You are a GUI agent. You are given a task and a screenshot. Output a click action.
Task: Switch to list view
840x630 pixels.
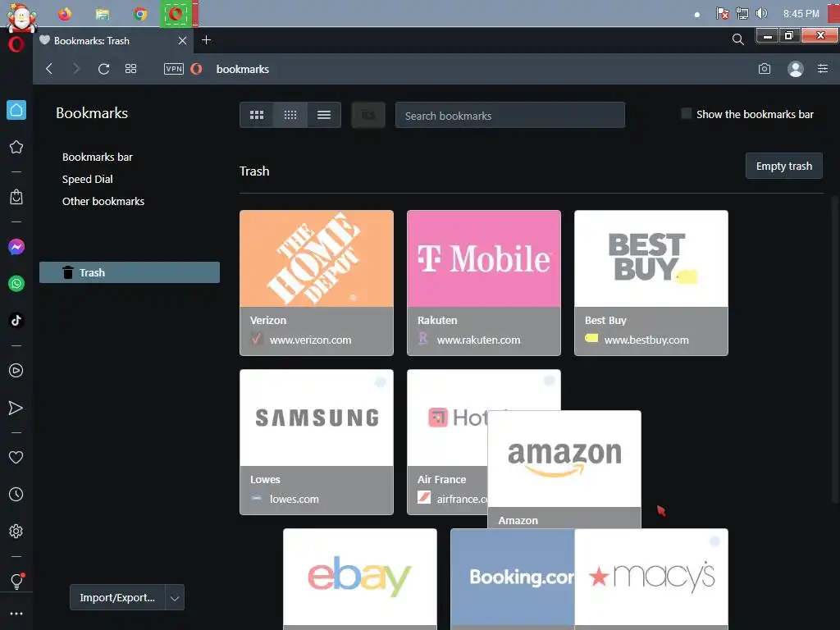tap(324, 115)
